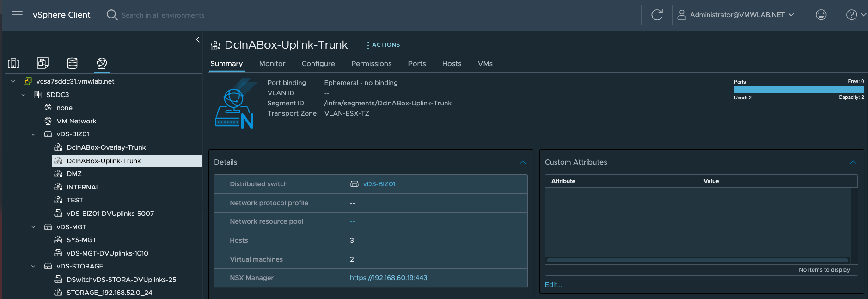Click the Network resource pool value link
This screenshot has width=868, height=299.
[353, 222]
